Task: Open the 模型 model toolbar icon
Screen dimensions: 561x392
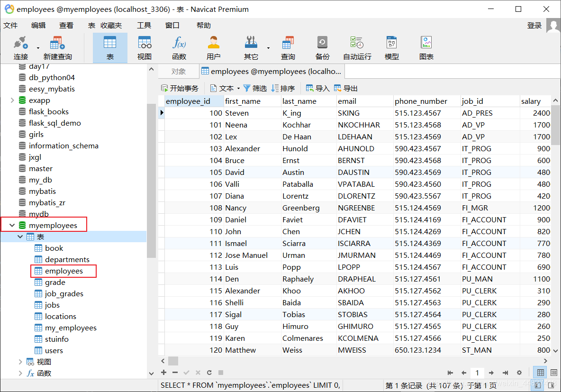Action: 391,48
